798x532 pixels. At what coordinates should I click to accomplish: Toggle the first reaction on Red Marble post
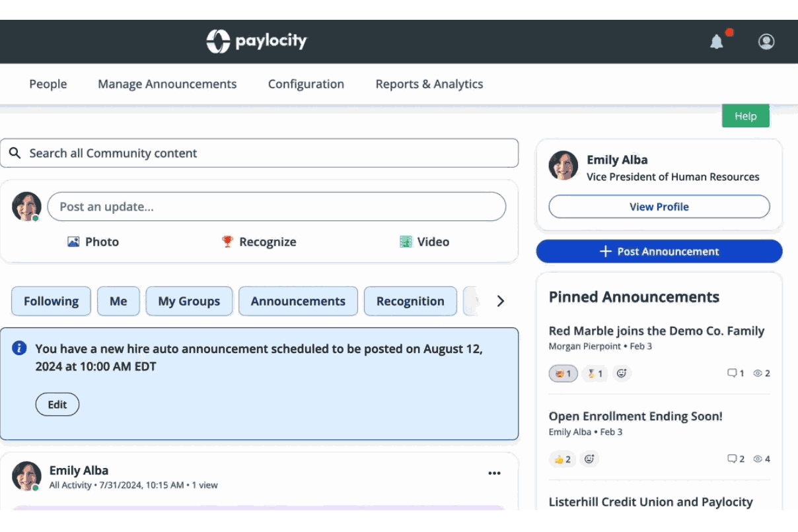pos(563,374)
